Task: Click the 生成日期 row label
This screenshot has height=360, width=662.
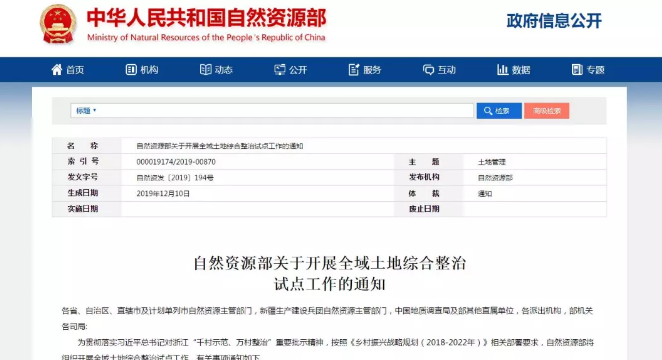Action: tap(83, 193)
